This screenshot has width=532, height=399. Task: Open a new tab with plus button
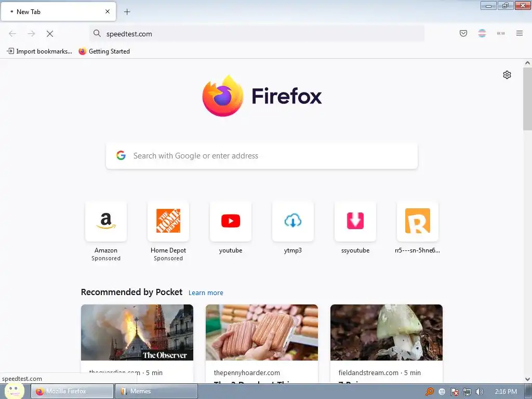[x=127, y=12]
